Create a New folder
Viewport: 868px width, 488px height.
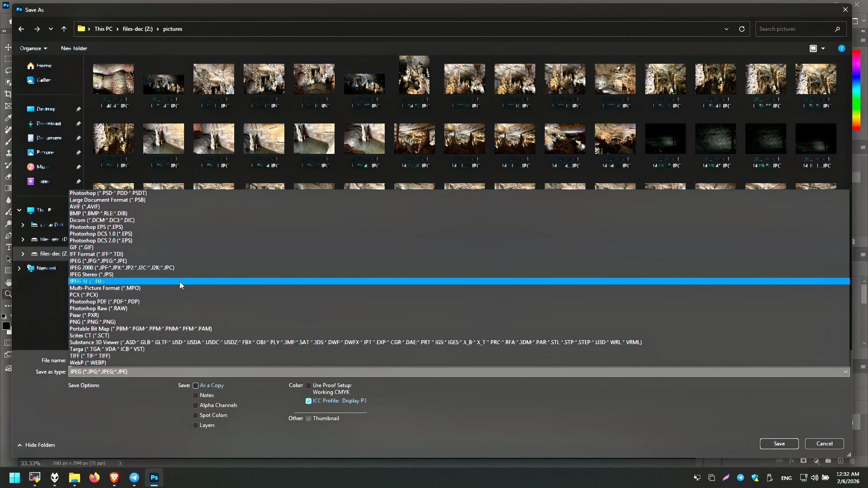tap(74, 48)
